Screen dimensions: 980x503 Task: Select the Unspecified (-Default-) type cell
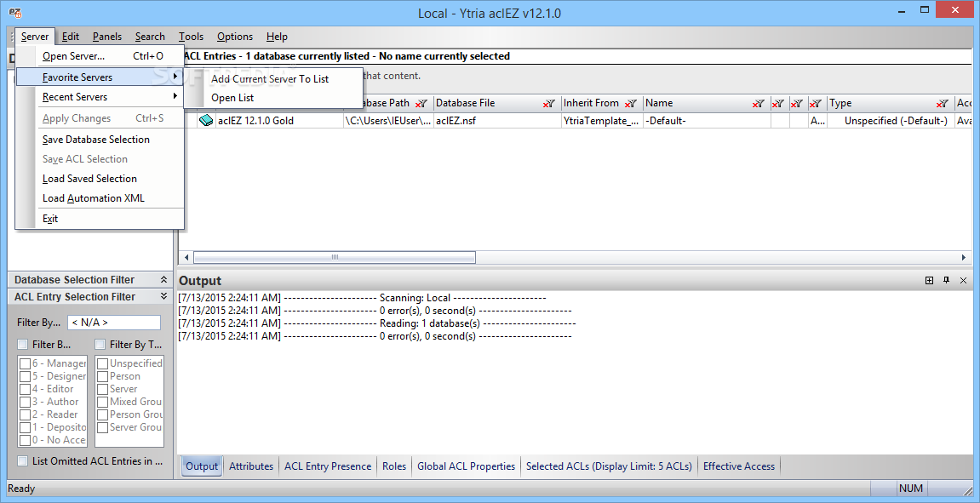pos(891,121)
